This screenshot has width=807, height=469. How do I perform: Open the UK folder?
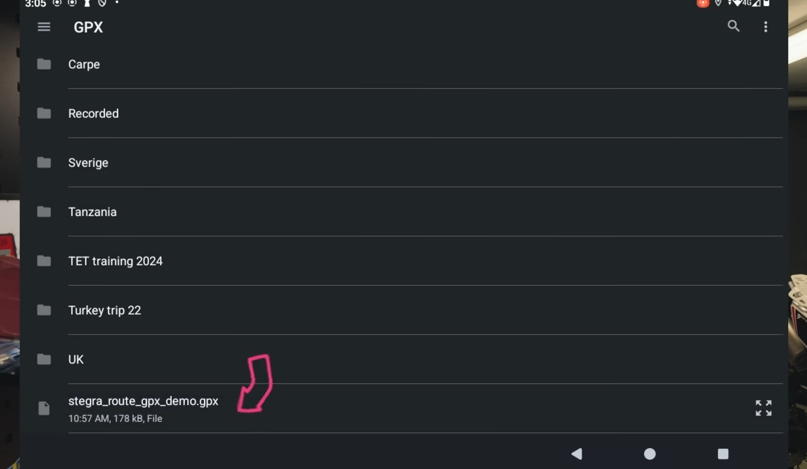point(76,359)
